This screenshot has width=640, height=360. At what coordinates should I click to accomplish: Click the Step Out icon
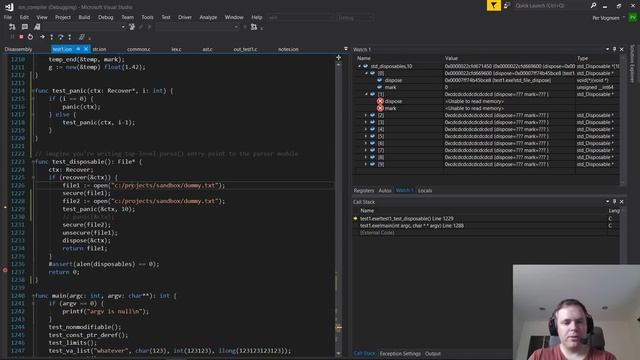click(x=70, y=37)
